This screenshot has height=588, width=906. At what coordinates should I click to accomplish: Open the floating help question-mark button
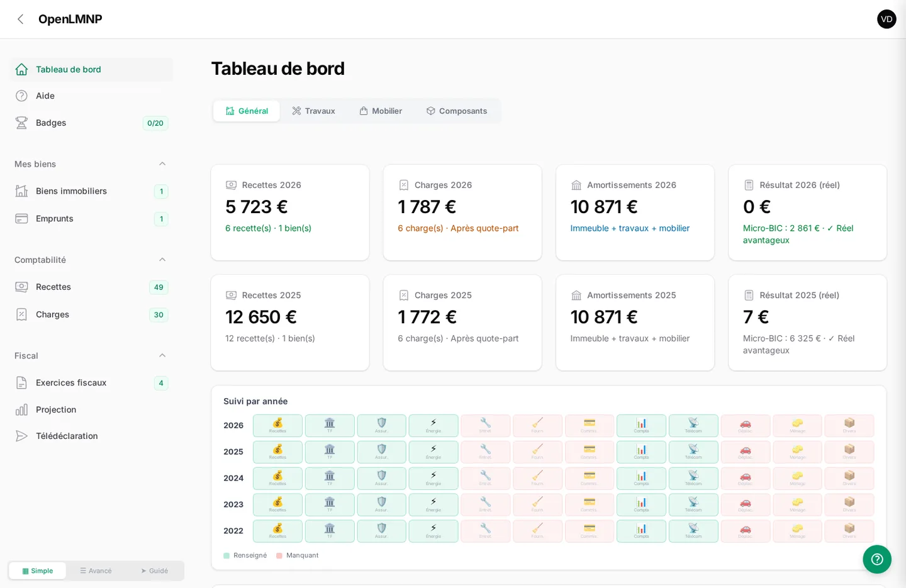point(877,559)
